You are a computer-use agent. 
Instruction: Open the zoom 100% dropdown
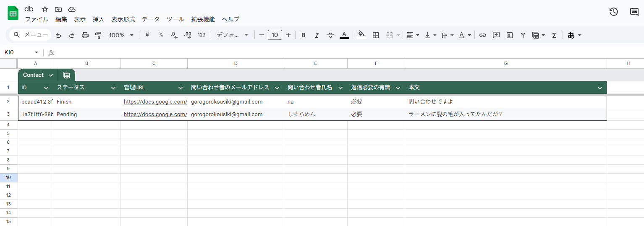121,35
